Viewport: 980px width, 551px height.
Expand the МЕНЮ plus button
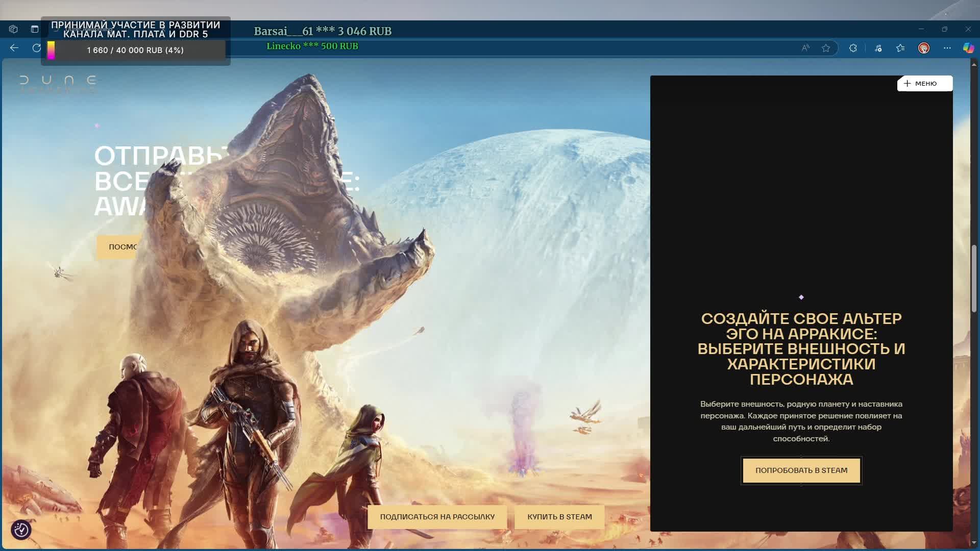coord(924,84)
